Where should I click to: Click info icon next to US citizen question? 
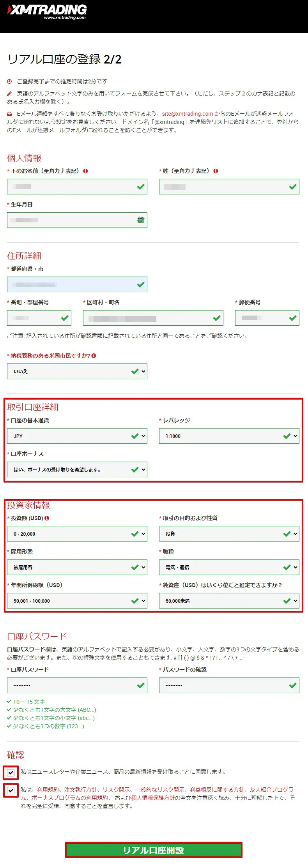[x=94, y=356]
